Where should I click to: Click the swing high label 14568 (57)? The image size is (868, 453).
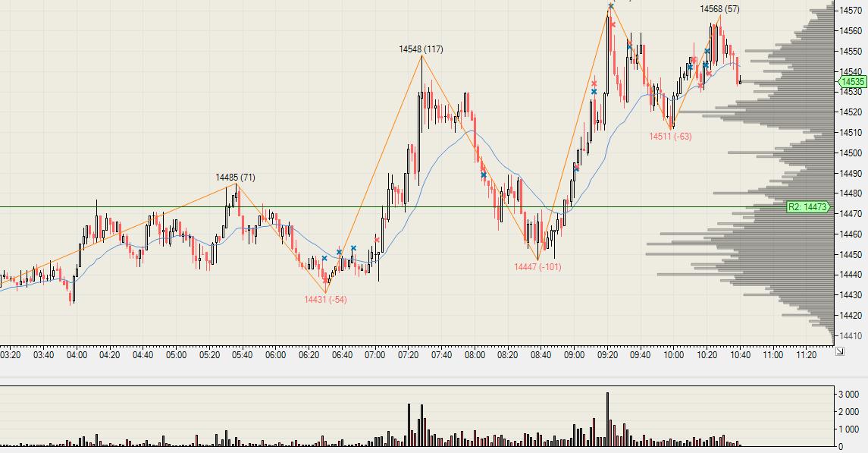click(719, 9)
